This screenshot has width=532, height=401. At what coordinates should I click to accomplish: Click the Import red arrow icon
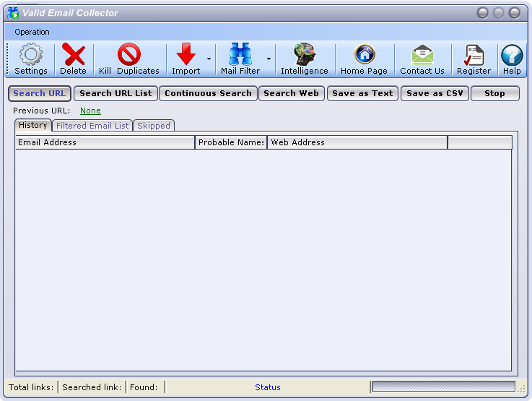point(186,54)
